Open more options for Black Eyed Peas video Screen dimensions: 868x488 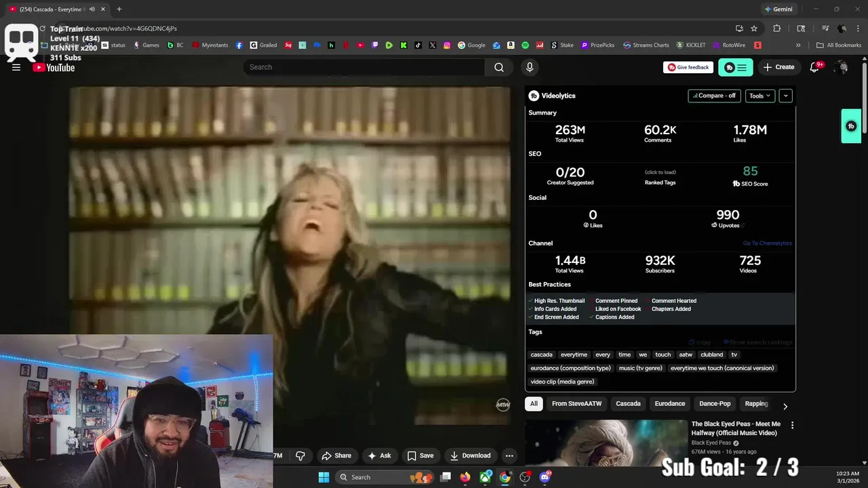coord(792,425)
